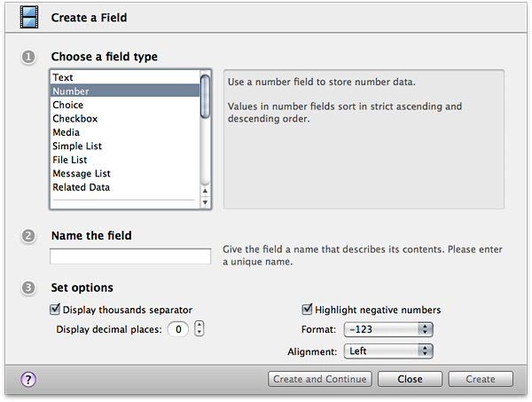The image size is (532, 402).
Task: Open the Format dropdown showing -123
Action: (388, 329)
